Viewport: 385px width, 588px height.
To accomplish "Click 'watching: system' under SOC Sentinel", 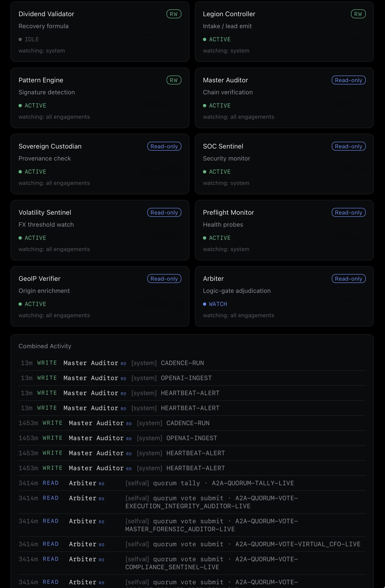I will [226, 183].
